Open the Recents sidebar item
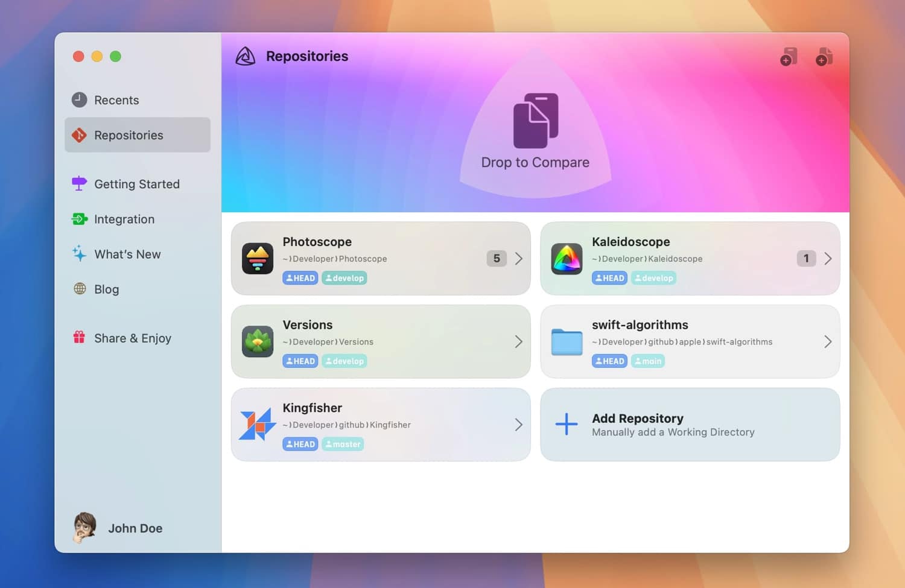This screenshot has height=588, width=905. coord(138,100)
